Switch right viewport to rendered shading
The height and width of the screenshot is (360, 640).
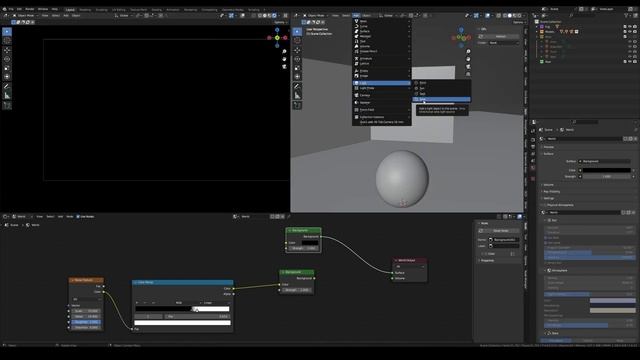click(519, 16)
